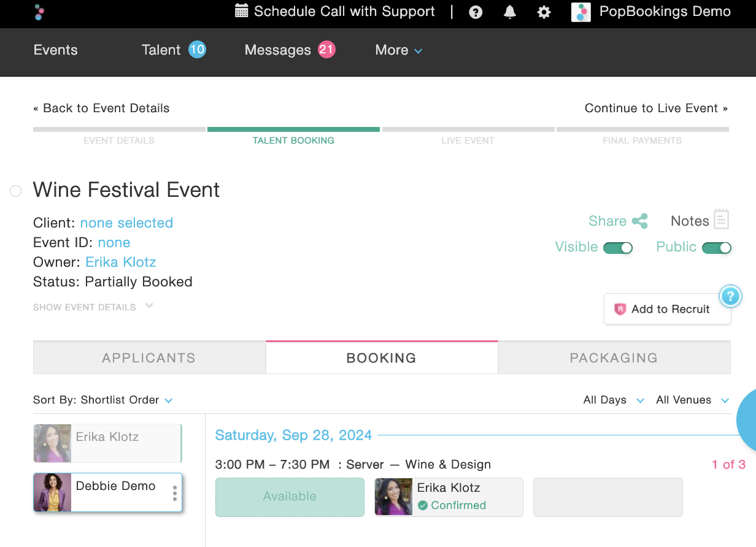Switch to the Applicants tab
Screen dimensions: 756x547
click(149, 358)
